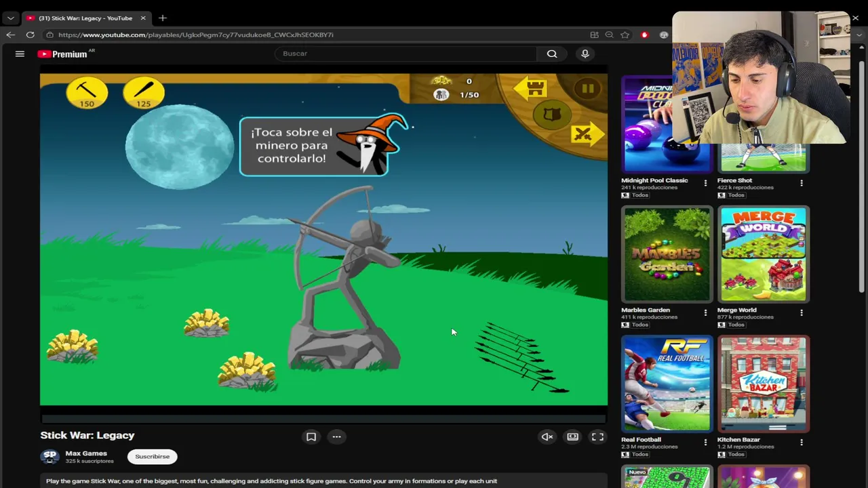Toggle the game sound mute button
Image resolution: width=868 pixels, height=488 pixels.
547,437
